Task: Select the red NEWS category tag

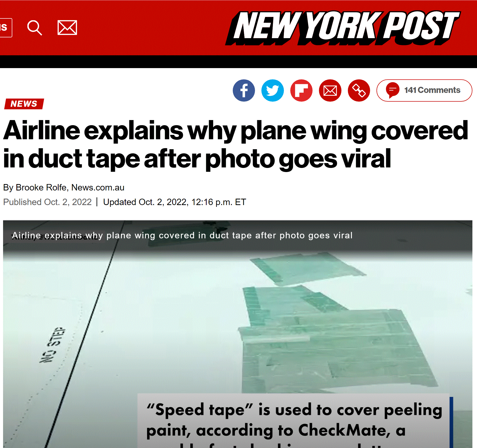Action: [24, 104]
